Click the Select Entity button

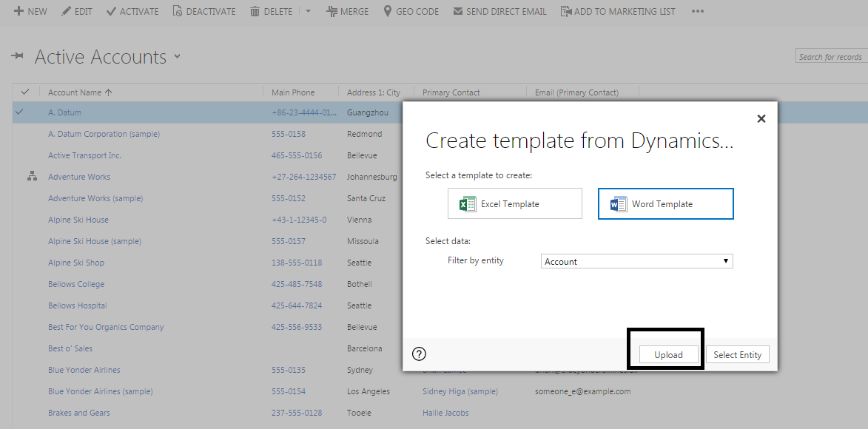pyautogui.click(x=737, y=355)
